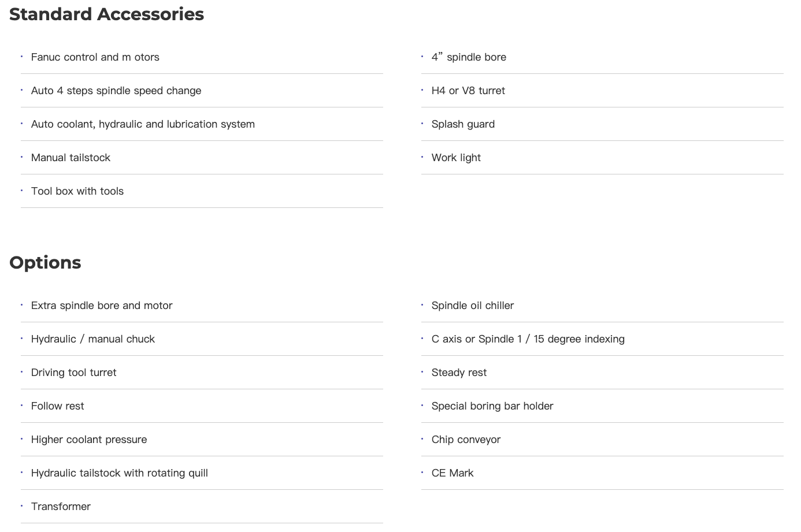
Task: Select the 'Work light' accessory
Action: click(x=456, y=158)
